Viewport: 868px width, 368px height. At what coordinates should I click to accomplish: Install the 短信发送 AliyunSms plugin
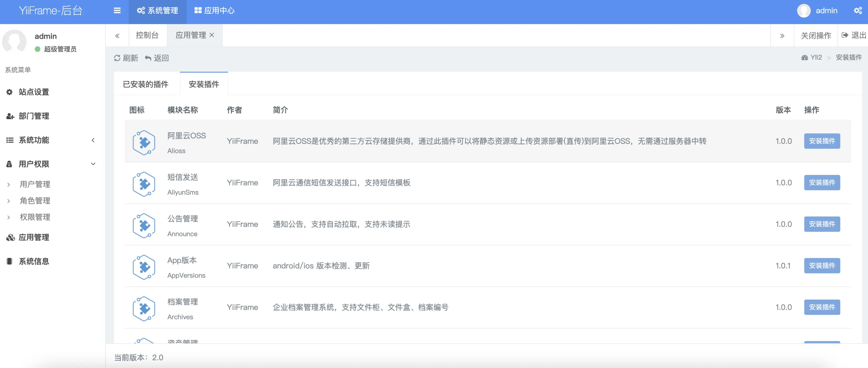(x=822, y=183)
